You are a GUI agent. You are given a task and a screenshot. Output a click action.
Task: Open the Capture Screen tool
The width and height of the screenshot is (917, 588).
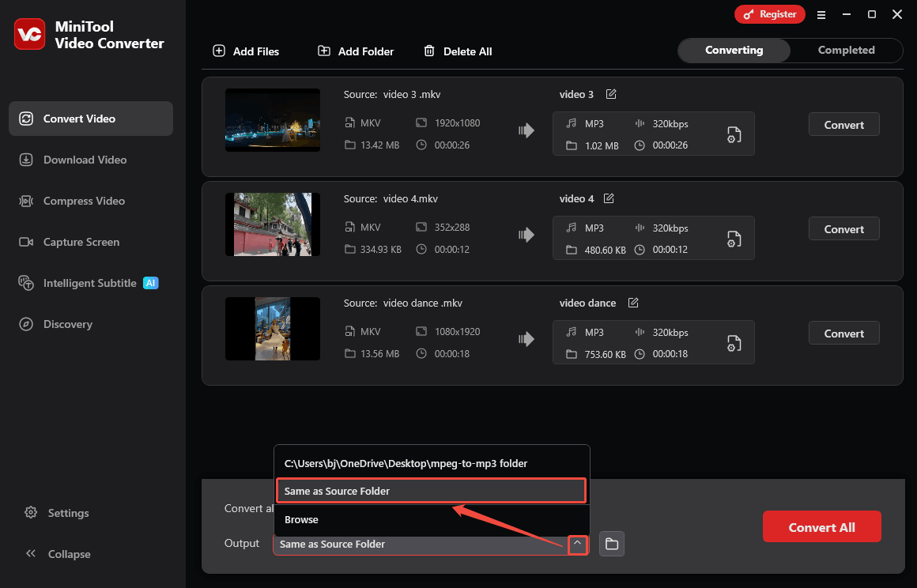(26, 242)
